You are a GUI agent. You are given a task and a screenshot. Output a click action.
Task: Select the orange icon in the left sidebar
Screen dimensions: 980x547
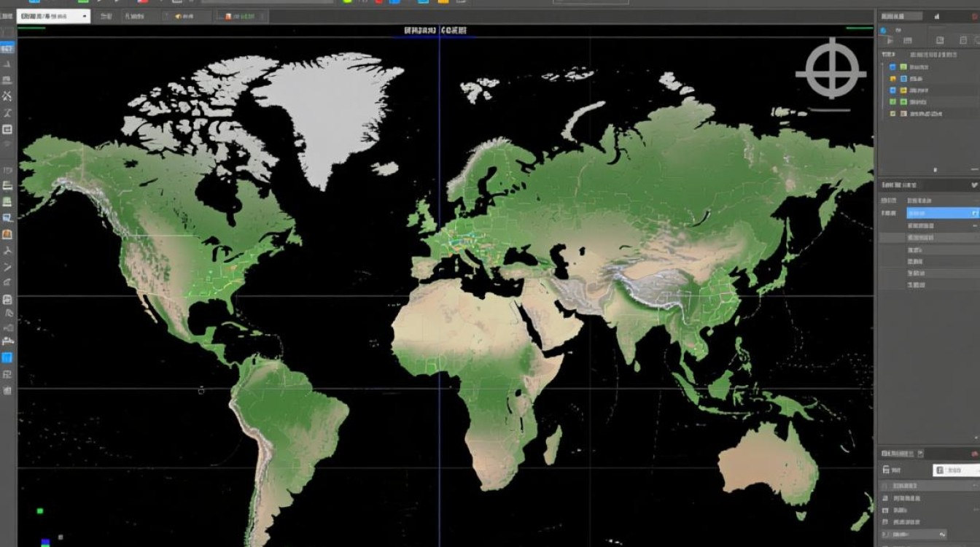(7, 234)
